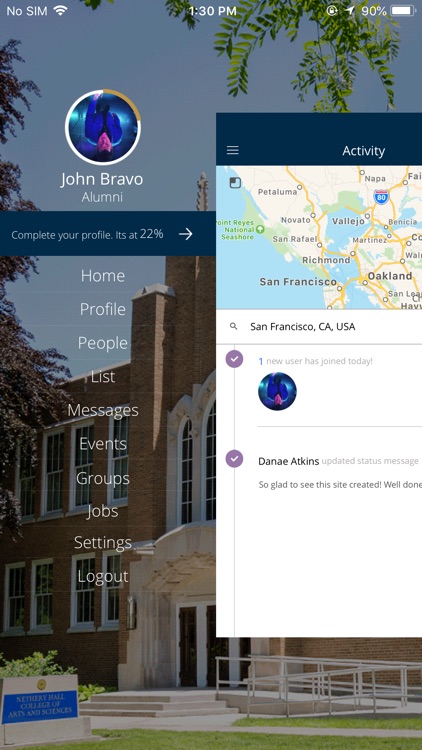This screenshot has height=750, width=422.
Task: Click the profile completion arrow icon
Action: coord(186,234)
